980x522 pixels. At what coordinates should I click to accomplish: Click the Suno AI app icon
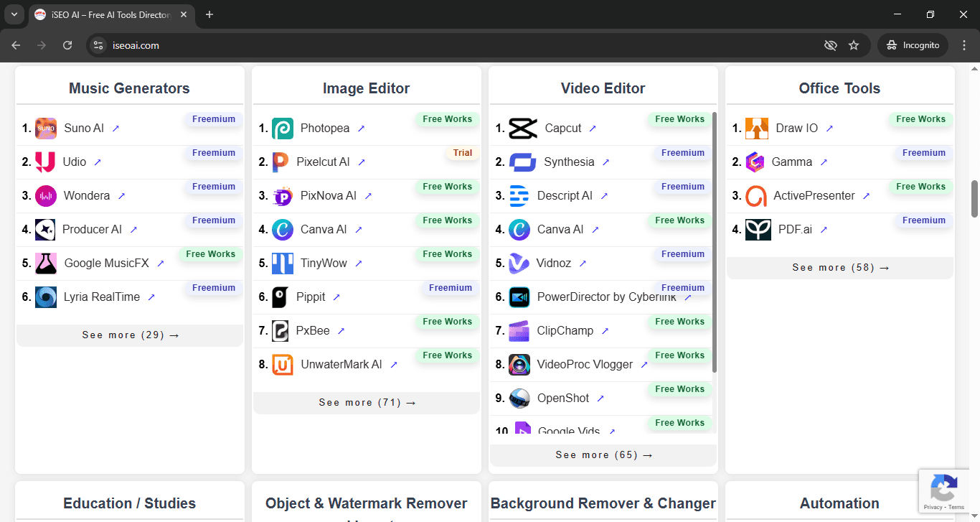[x=45, y=128]
